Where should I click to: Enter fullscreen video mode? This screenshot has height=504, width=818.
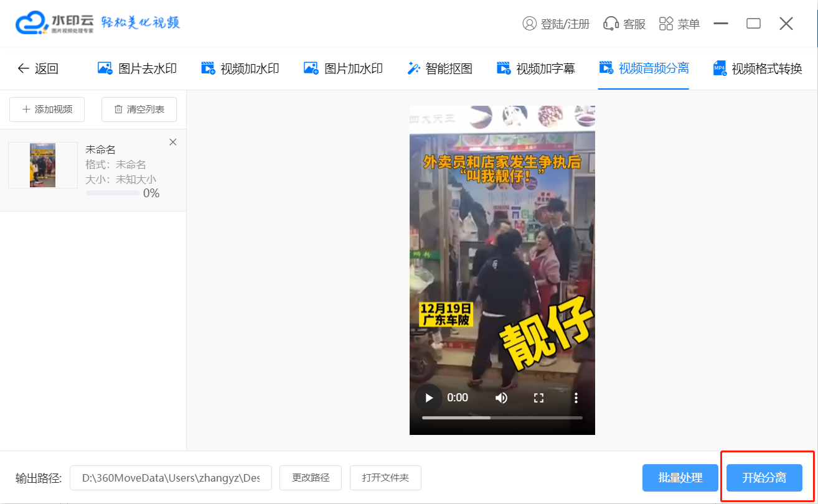point(539,398)
